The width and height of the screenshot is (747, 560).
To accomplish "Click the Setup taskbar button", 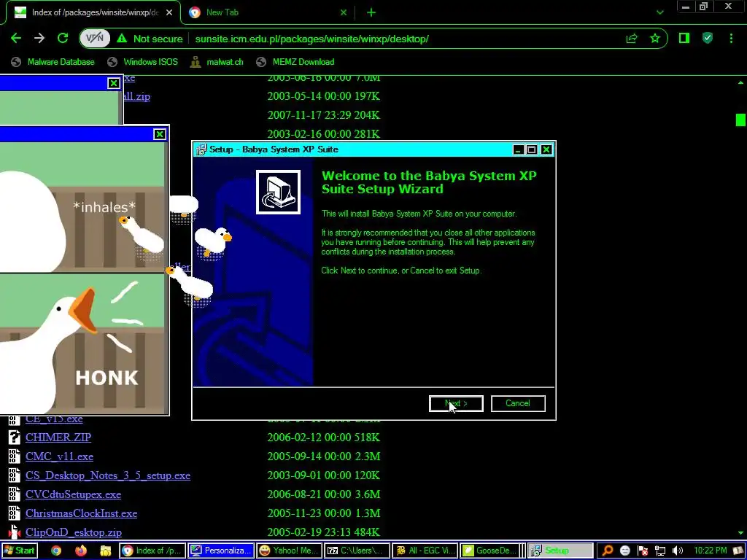I will point(560,551).
